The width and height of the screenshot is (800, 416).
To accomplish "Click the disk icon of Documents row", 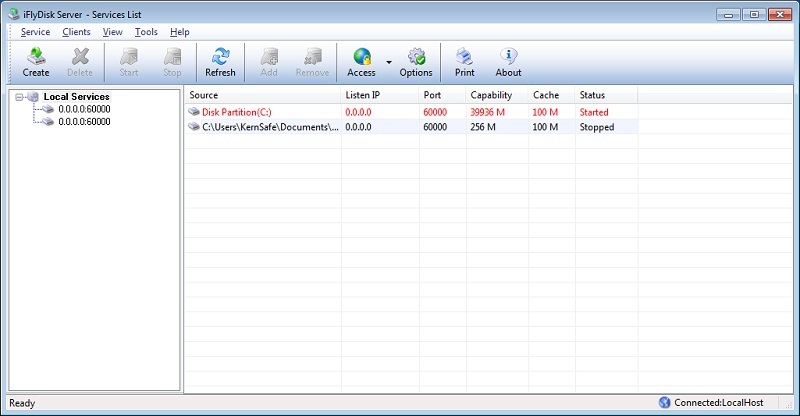I will pyautogui.click(x=194, y=126).
